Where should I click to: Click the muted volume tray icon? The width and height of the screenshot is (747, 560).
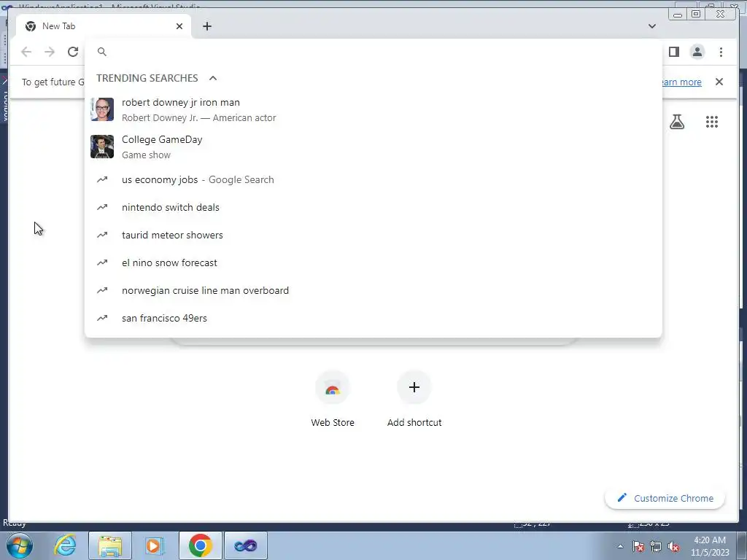(x=673, y=546)
